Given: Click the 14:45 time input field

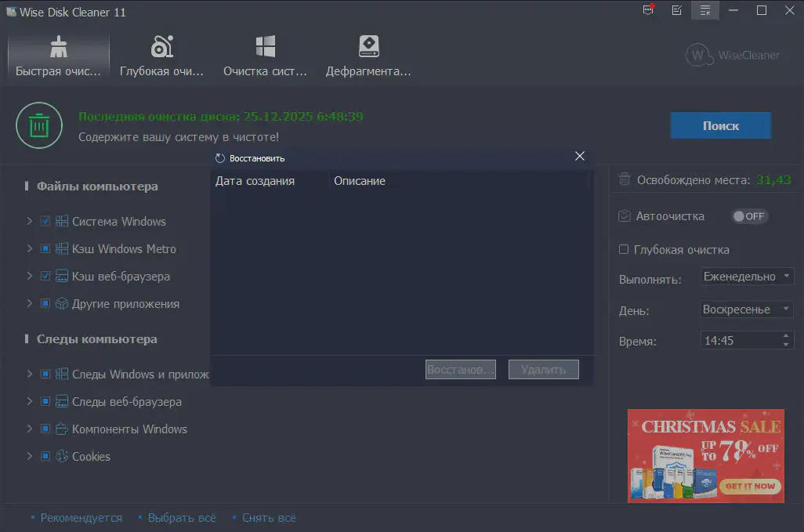Looking at the screenshot, I should tap(739, 341).
